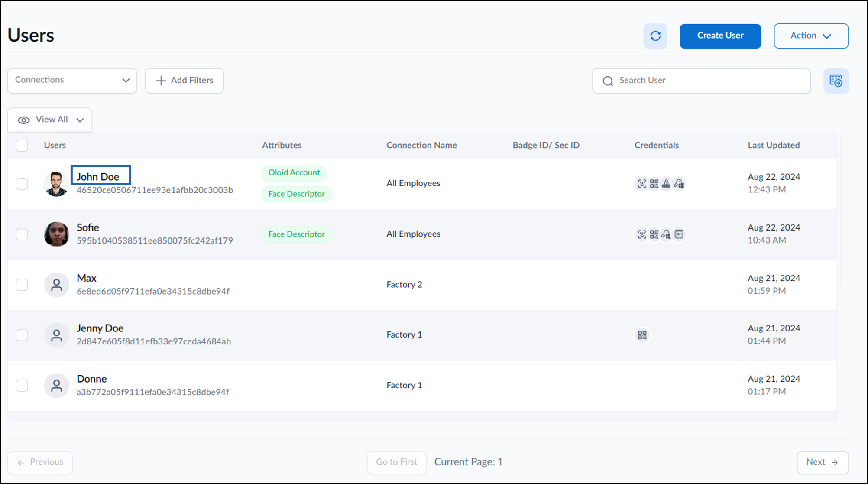Viewport: 868px width, 484px height.
Task: Go to the Next page
Action: 822,462
